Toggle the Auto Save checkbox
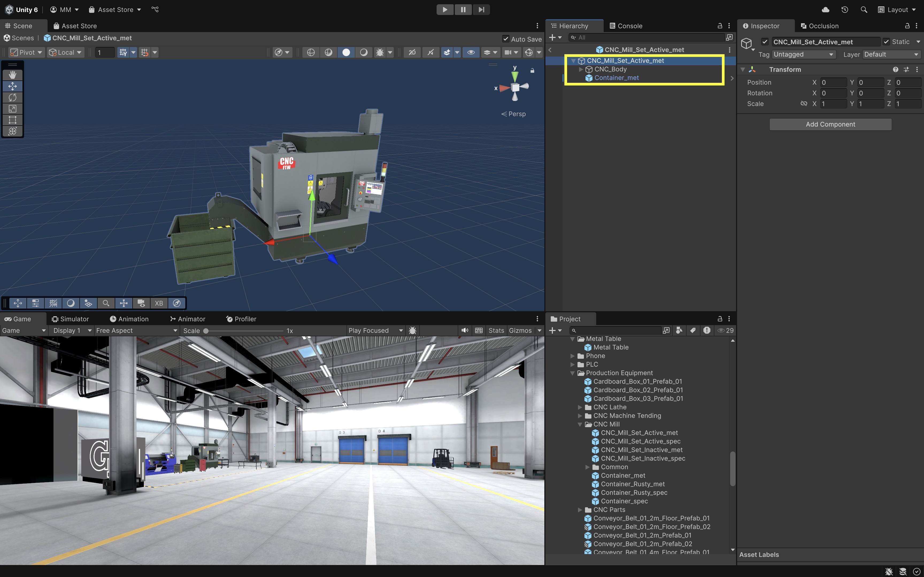 click(x=506, y=39)
